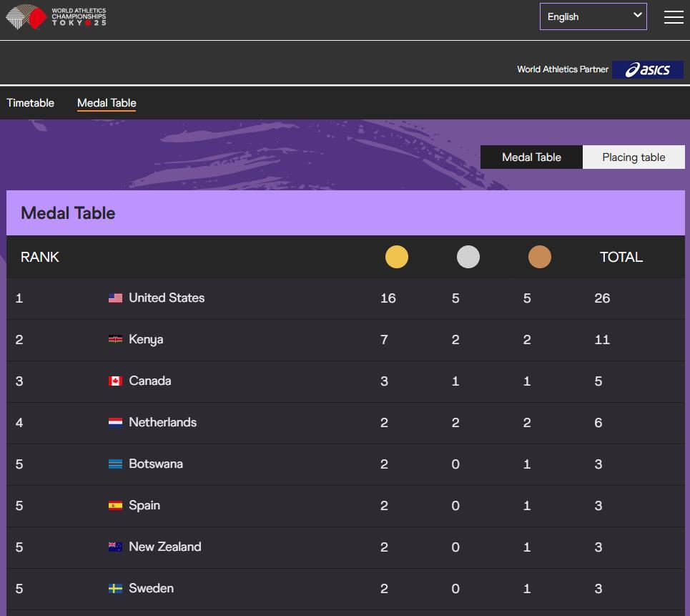The height and width of the screenshot is (616, 690).
Task: Click the Botswana country name
Action: coord(155,464)
